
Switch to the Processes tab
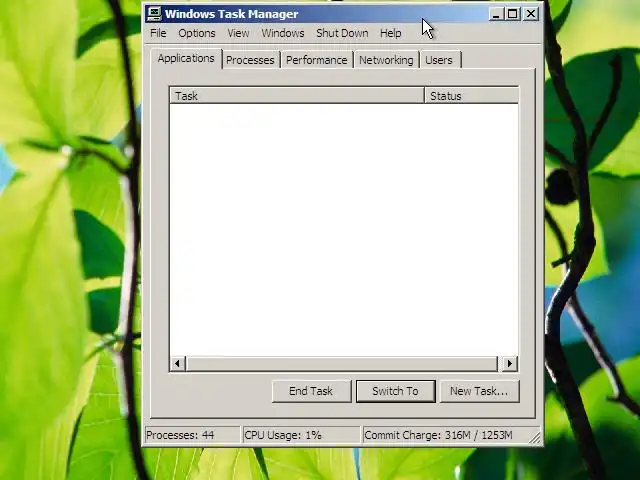[250, 60]
